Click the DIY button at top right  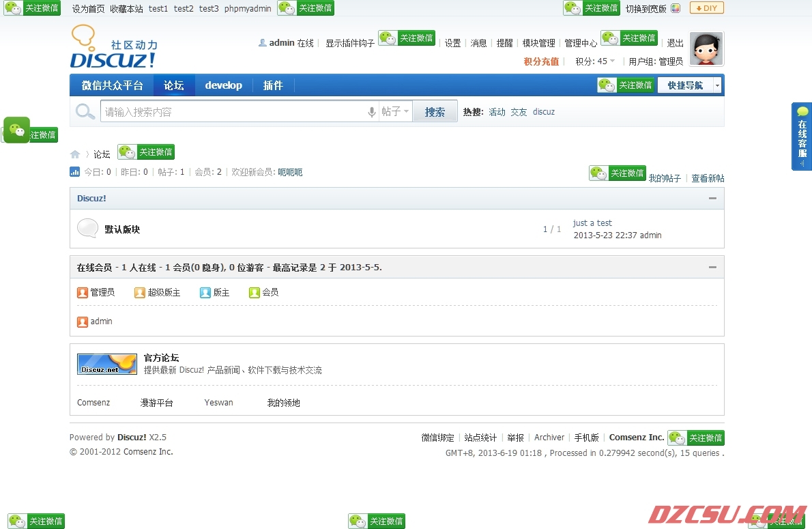tap(706, 8)
